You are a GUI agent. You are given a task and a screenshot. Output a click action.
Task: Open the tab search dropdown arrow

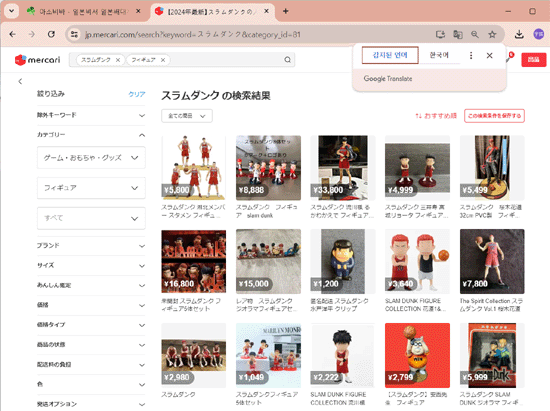[x=12, y=11]
